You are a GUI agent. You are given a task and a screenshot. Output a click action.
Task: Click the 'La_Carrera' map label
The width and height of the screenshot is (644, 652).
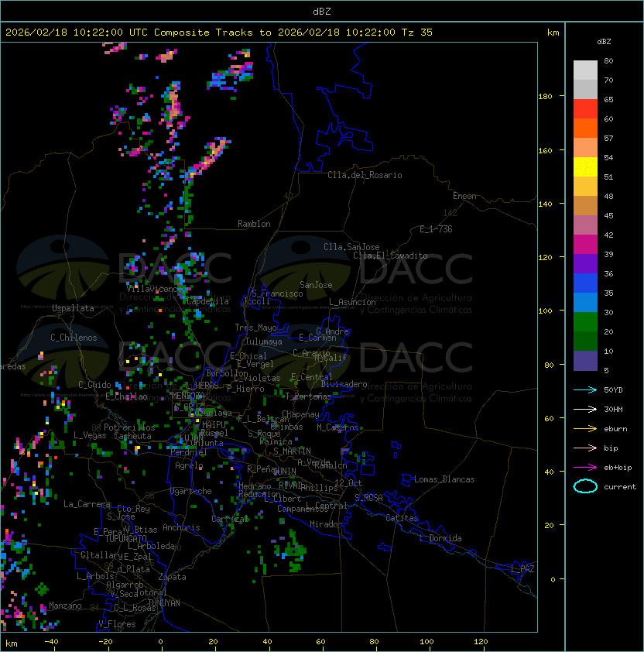(x=87, y=504)
